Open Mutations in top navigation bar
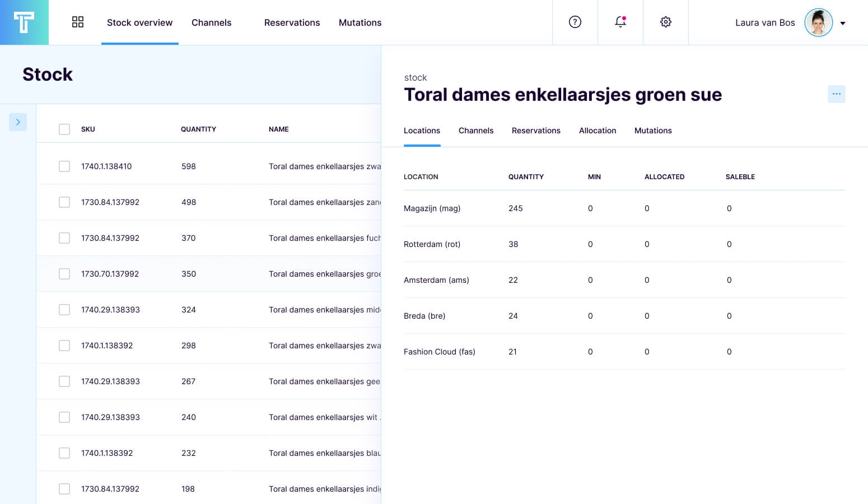868x504 pixels. [360, 22]
